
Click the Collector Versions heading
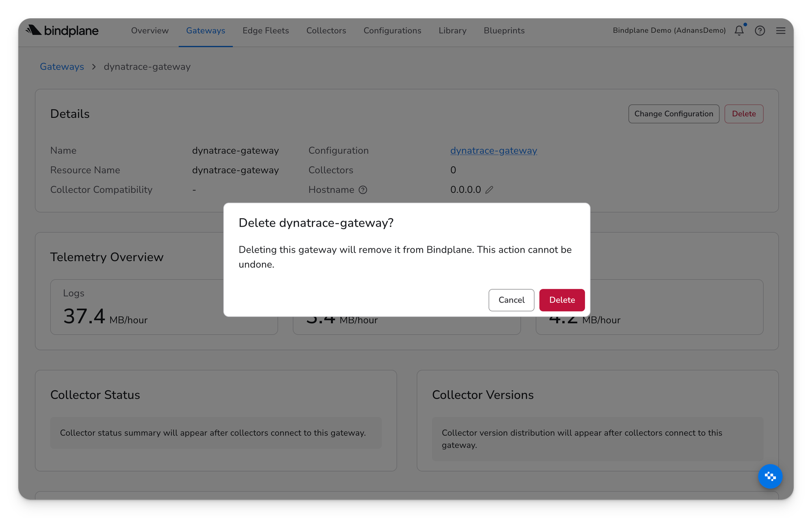click(483, 395)
